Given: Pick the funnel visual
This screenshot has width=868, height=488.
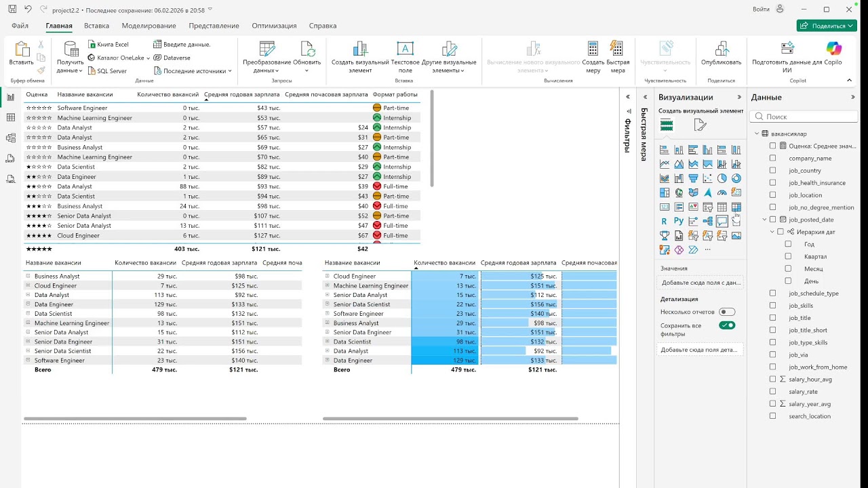Looking at the screenshot, I should (693, 178).
